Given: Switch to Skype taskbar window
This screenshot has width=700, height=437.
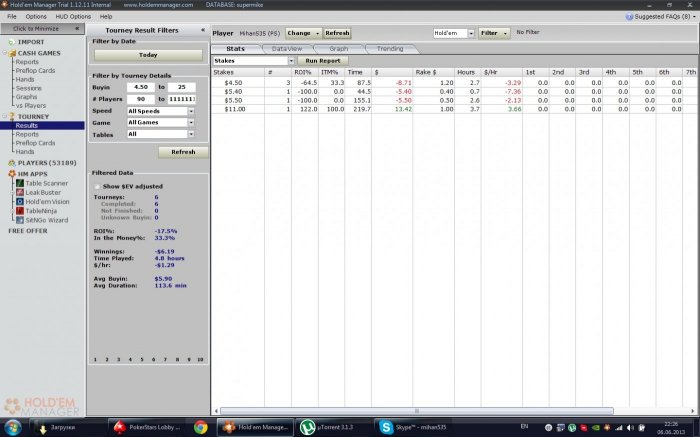Looking at the screenshot, I should pos(411,427).
